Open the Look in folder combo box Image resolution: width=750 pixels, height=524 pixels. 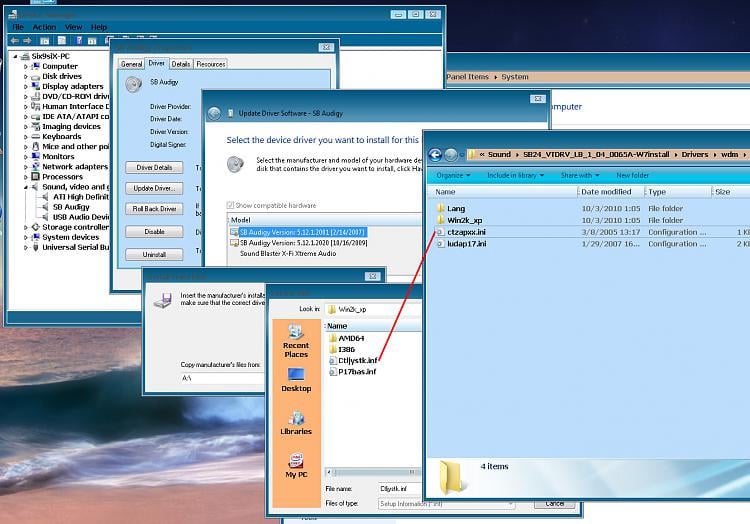pos(373,309)
